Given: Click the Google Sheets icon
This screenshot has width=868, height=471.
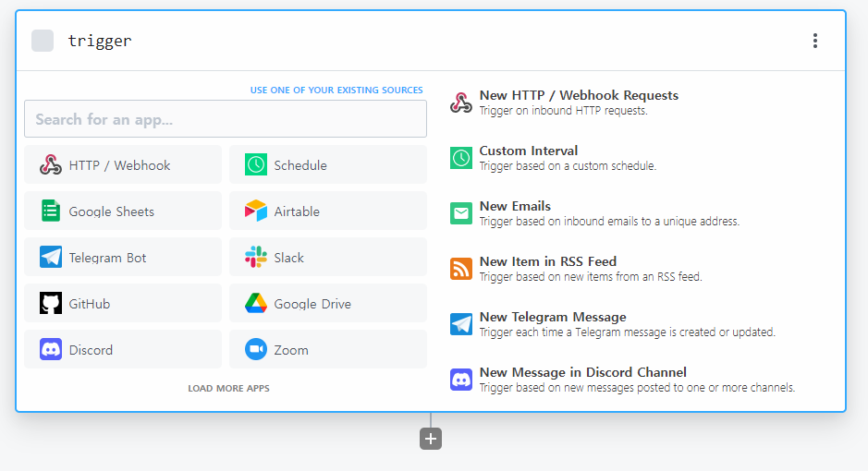Looking at the screenshot, I should pyautogui.click(x=50, y=211).
